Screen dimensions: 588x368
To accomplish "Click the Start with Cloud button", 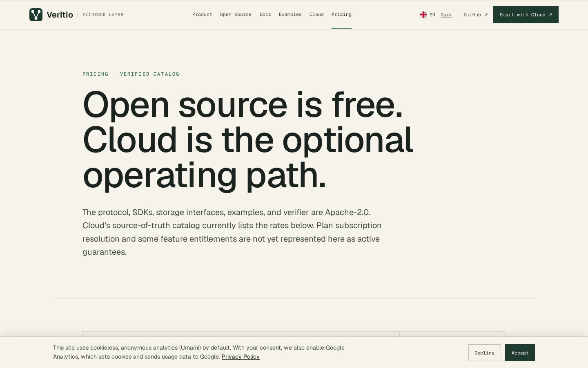I will (x=526, y=15).
